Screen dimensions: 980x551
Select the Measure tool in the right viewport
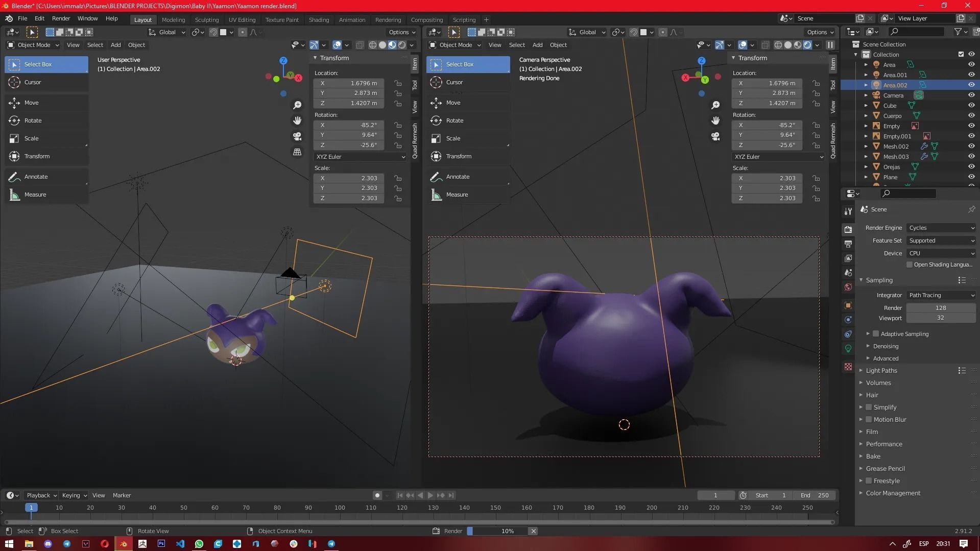(x=468, y=195)
